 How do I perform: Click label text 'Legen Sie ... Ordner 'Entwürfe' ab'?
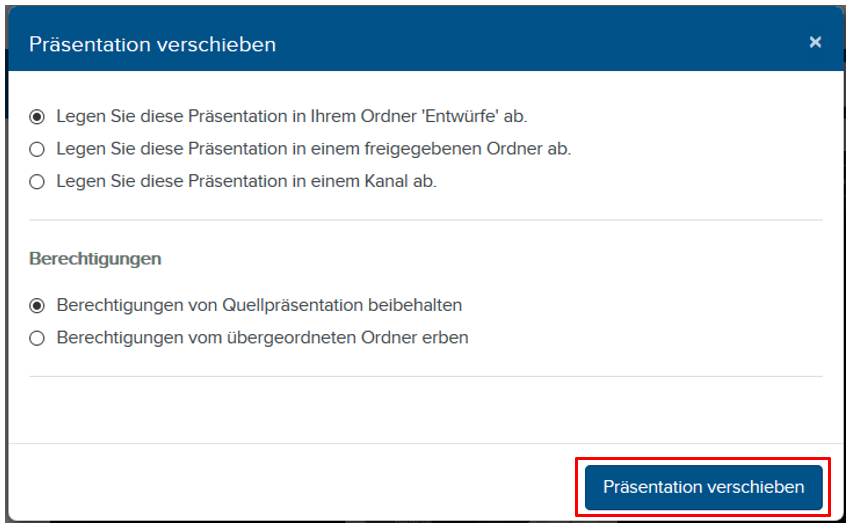[x=292, y=116]
